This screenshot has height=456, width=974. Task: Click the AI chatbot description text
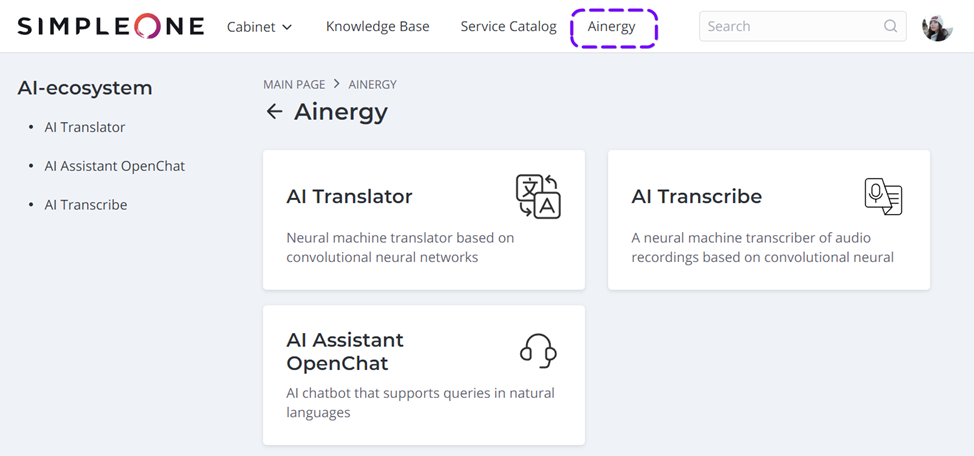(420, 403)
